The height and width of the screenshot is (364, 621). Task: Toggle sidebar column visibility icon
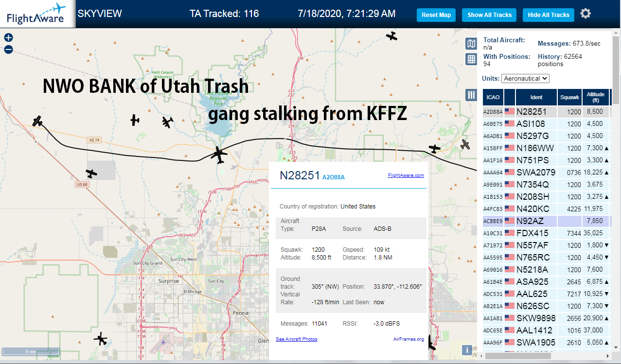[x=471, y=95]
